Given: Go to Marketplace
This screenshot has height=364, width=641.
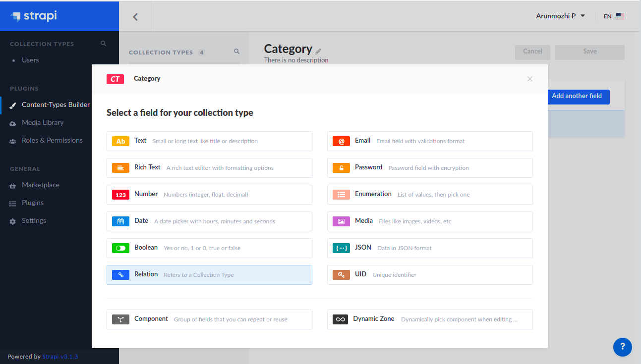Looking at the screenshot, I should (41, 185).
